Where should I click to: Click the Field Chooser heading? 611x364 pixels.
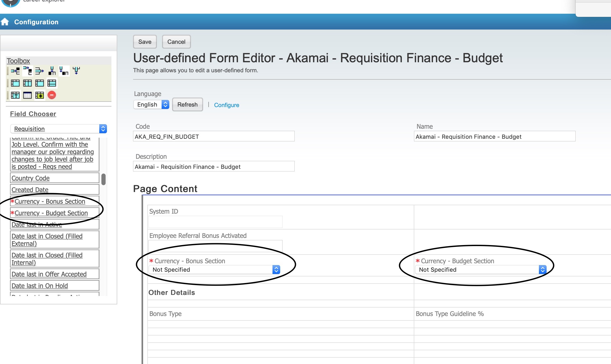click(x=33, y=114)
